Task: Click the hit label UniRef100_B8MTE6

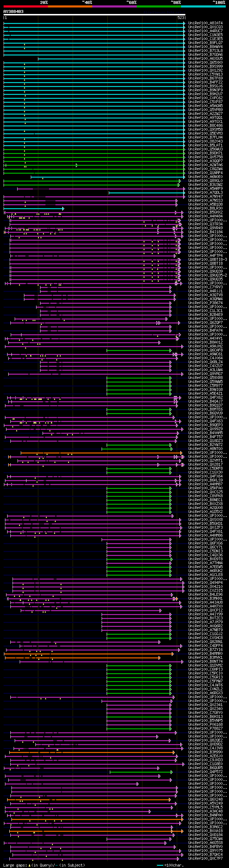Action: click(x=205, y=409)
